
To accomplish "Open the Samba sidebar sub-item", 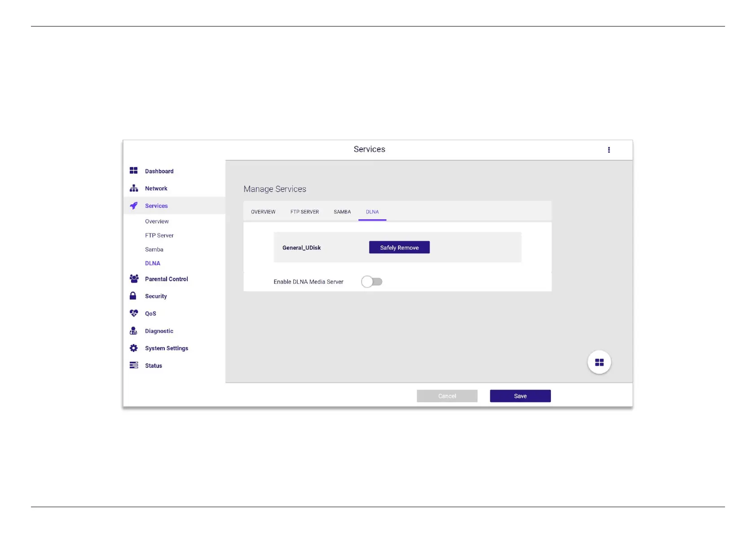I will coord(154,249).
